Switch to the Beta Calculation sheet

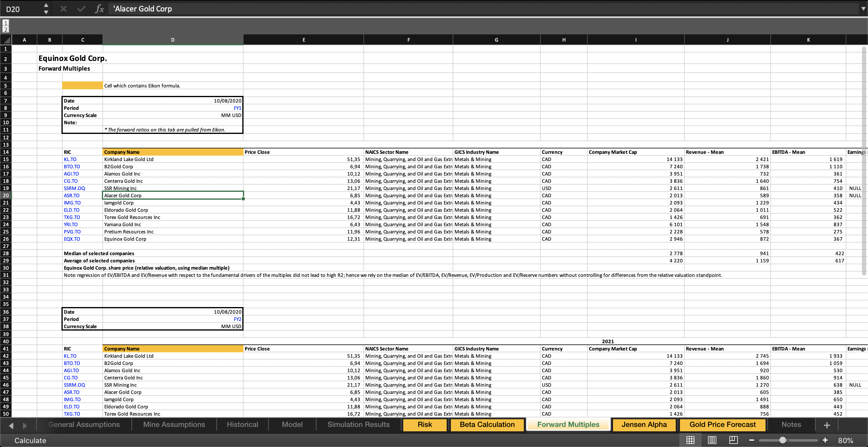487,424
